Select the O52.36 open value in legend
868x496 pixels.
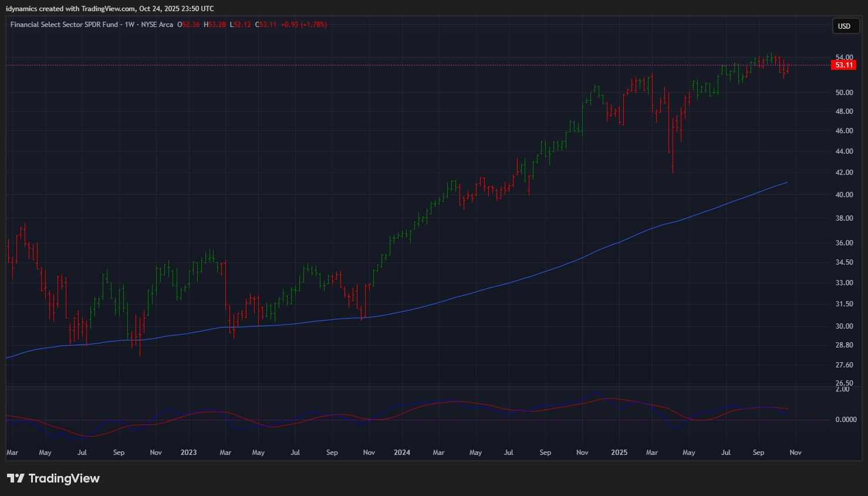point(189,25)
